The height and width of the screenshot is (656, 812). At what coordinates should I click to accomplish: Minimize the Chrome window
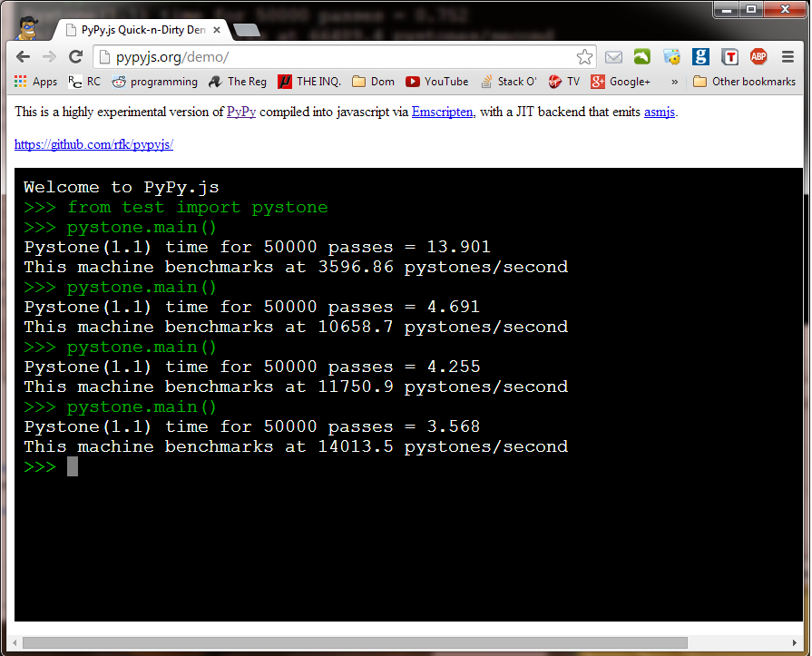point(726,9)
